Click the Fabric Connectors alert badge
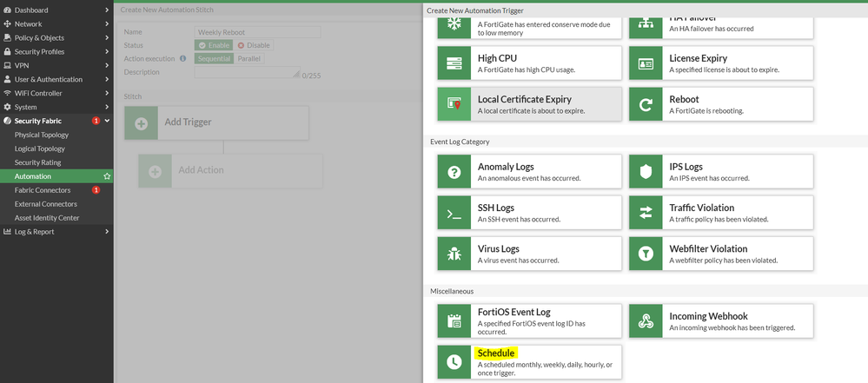The image size is (868, 383). [x=96, y=190]
